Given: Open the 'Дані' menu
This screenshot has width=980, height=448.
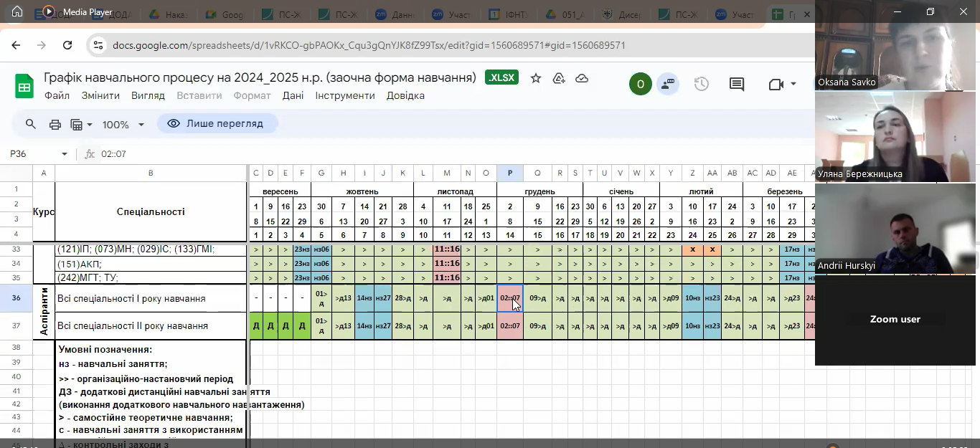Looking at the screenshot, I should pyautogui.click(x=293, y=95).
